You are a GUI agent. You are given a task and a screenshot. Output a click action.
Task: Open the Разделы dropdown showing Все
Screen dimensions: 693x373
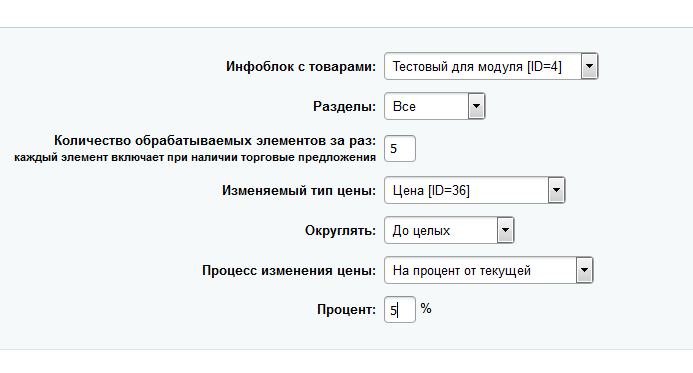click(434, 106)
